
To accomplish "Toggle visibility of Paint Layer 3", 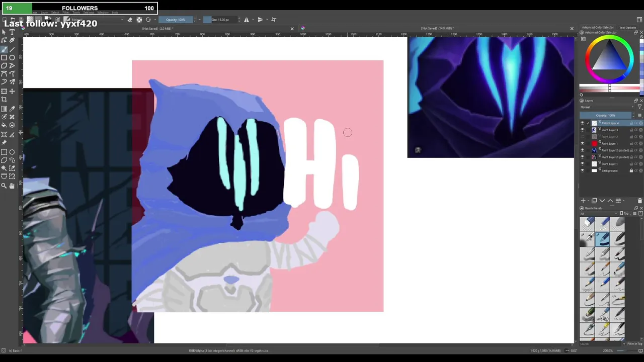I will tap(582, 130).
